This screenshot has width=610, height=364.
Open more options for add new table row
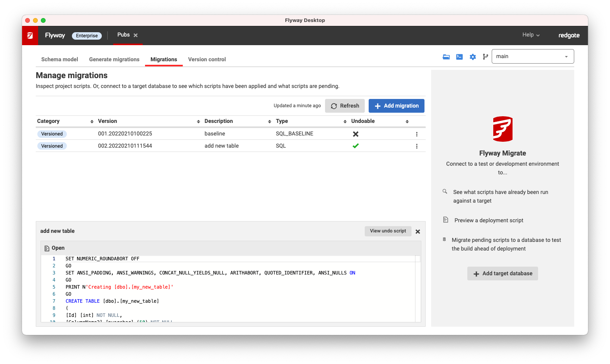(x=417, y=146)
